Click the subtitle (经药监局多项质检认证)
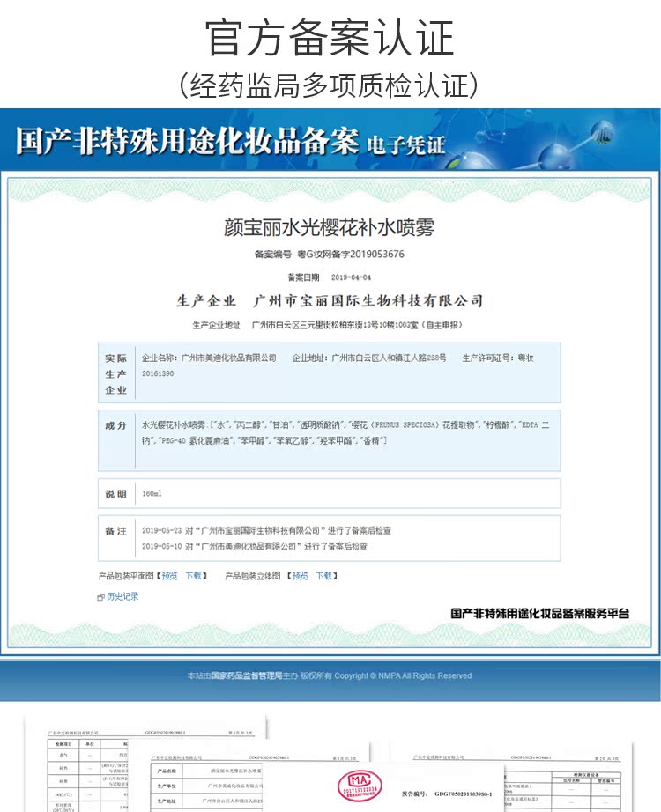This screenshot has height=812, width=661. (x=329, y=85)
